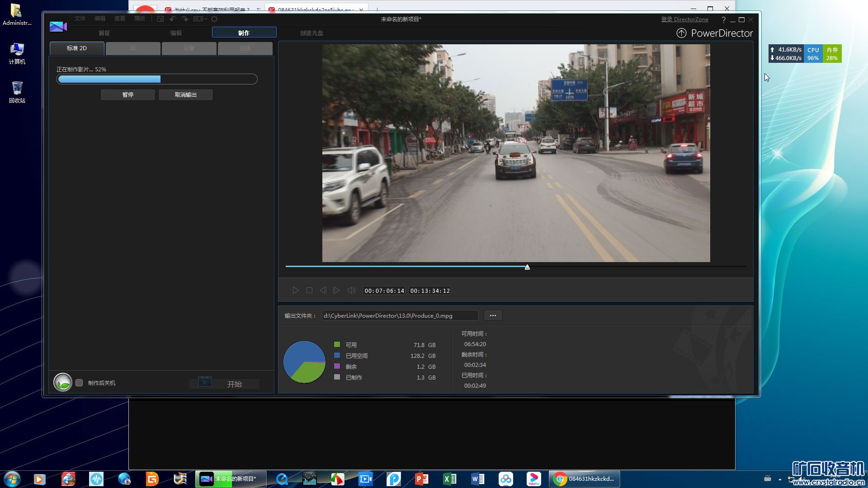Click the 取消输出 cancel button

[186, 94]
